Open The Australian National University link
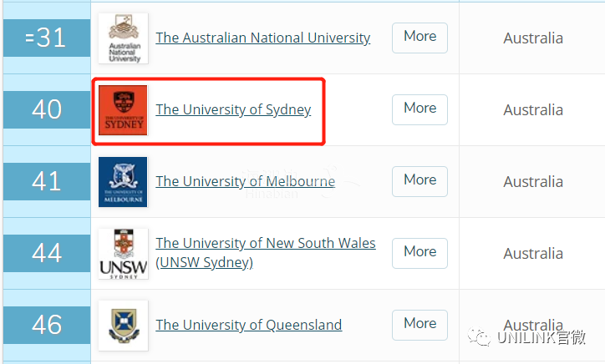The image size is (605, 364). tap(262, 38)
